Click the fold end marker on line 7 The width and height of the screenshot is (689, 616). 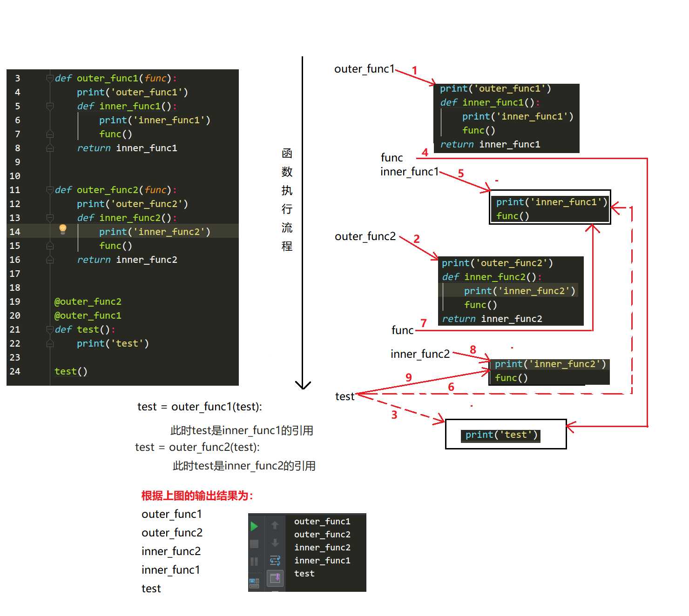click(50, 134)
